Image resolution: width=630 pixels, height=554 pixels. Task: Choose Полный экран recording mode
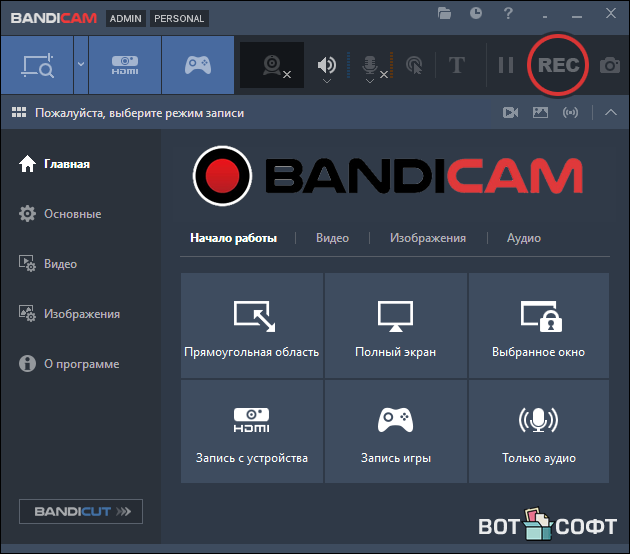[396, 325]
